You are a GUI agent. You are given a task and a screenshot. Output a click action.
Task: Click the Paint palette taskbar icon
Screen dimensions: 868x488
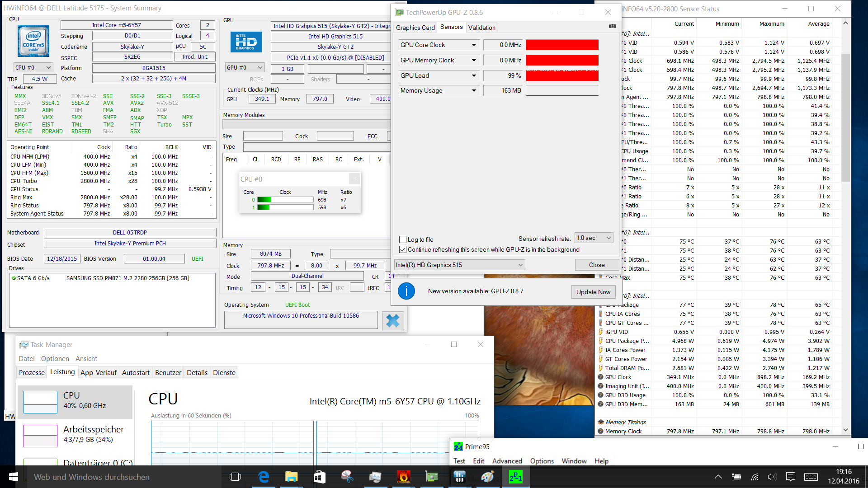pyautogui.click(x=487, y=477)
